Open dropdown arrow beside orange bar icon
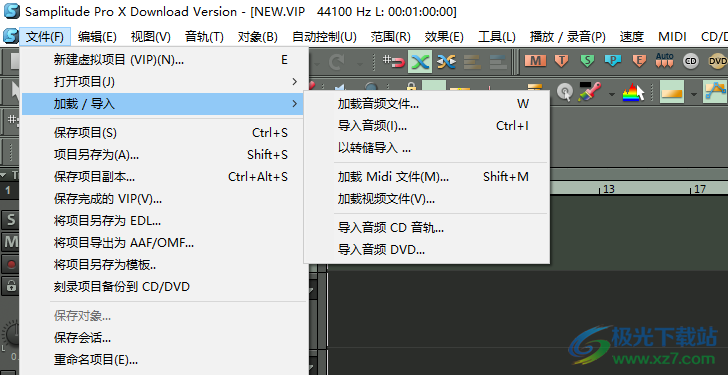 click(x=694, y=94)
